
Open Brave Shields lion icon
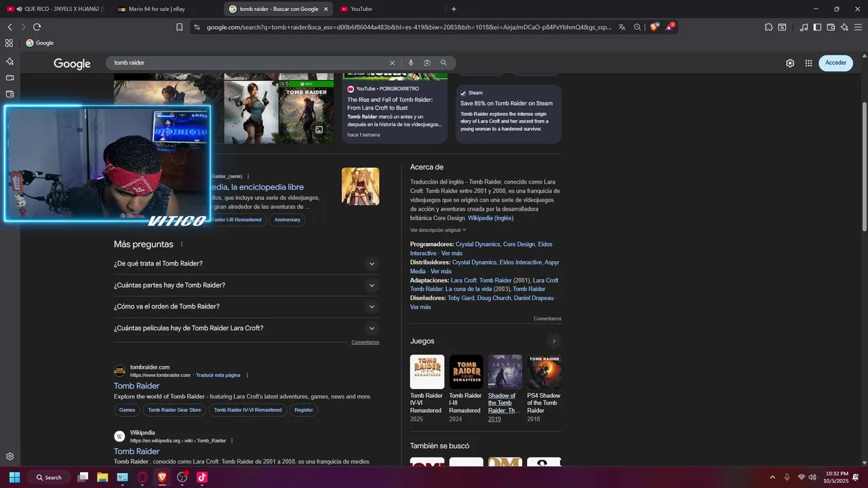click(654, 27)
